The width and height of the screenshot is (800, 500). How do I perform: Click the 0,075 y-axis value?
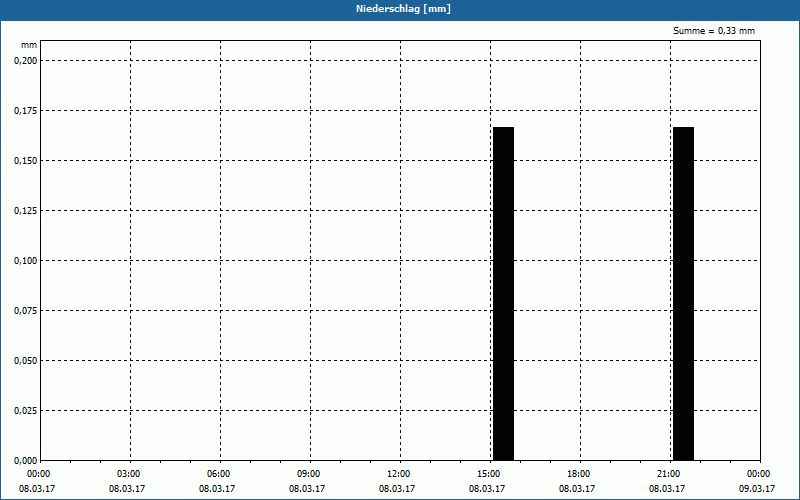click(x=26, y=311)
